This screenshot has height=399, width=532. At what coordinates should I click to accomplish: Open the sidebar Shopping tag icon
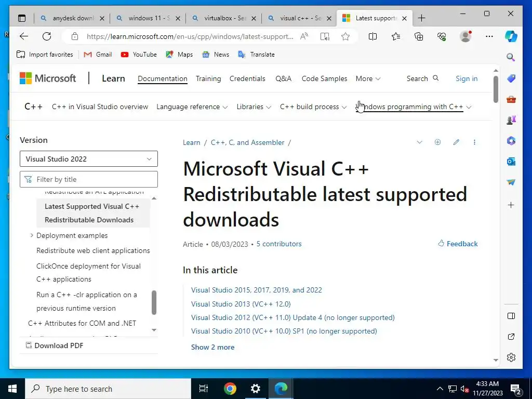(511, 78)
